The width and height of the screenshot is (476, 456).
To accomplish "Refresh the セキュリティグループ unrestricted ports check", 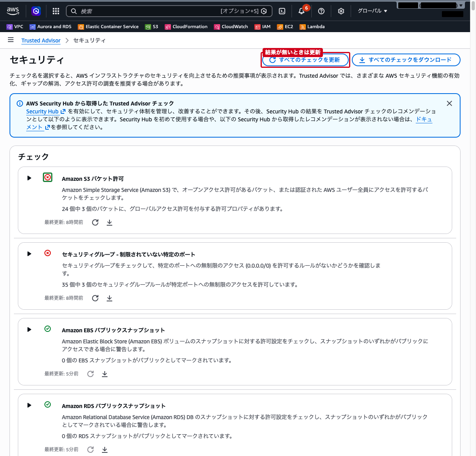I will coord(95,298).
